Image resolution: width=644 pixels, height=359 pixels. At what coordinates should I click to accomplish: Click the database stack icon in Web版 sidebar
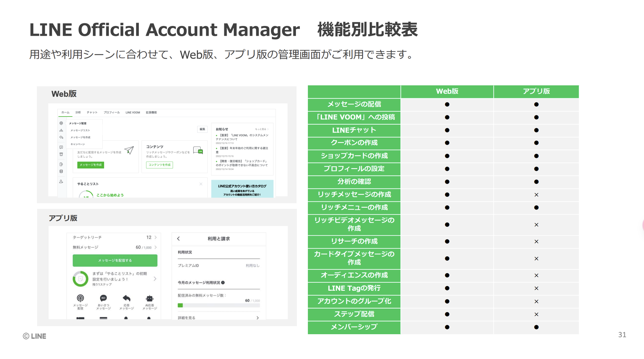(x=61, y=171)
